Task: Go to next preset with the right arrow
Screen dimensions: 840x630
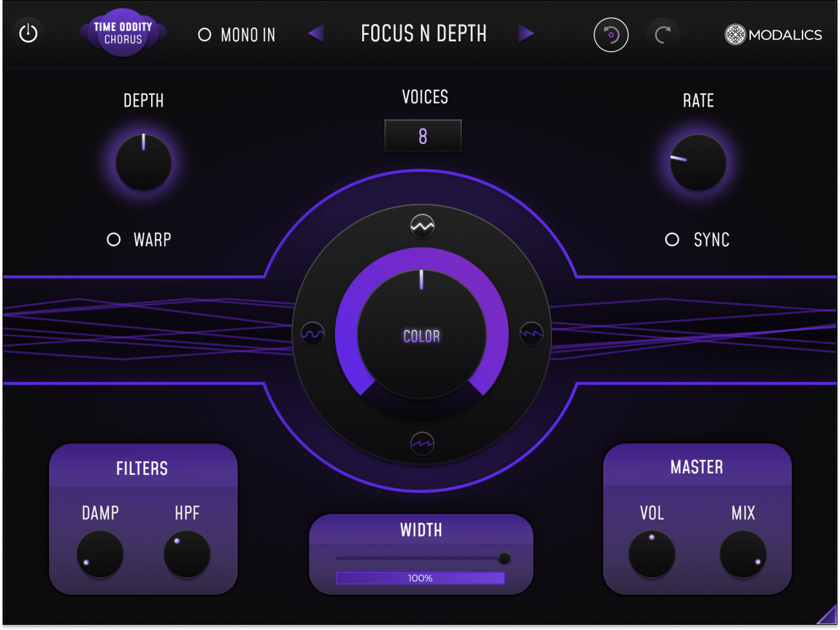Action: pyautogui.click(x=527, y=34)
